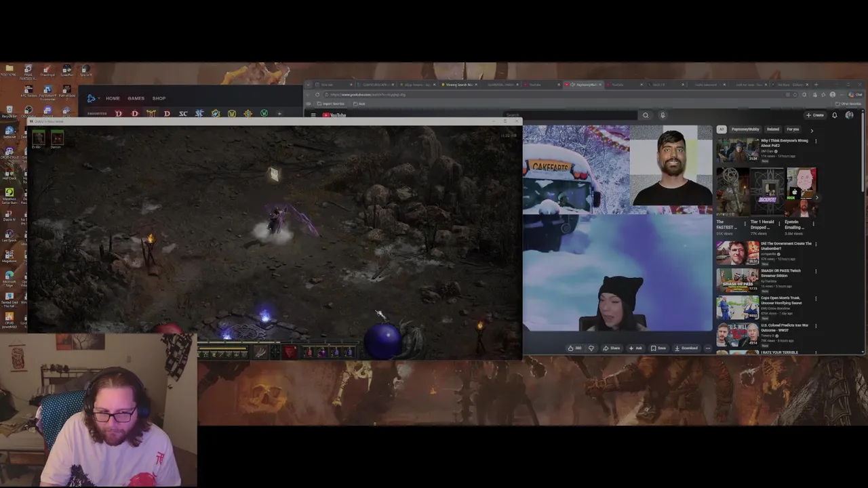Open more options for Unabomber video
Viewport: 868px width, 488px height.
pos(816,244)
